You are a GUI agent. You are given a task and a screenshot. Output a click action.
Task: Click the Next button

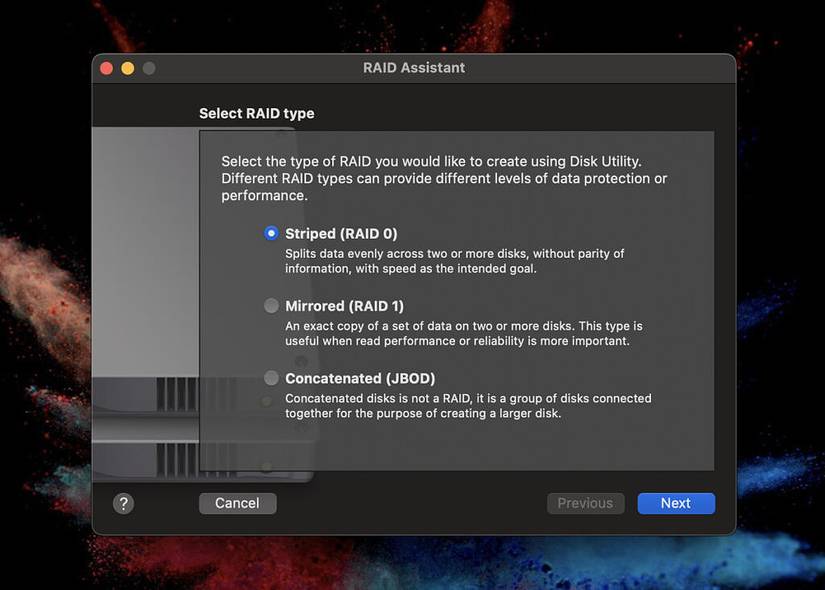676,503
